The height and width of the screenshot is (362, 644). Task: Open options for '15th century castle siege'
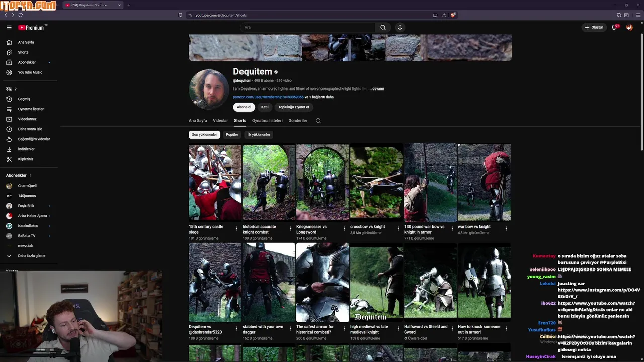tap(237, 229)
